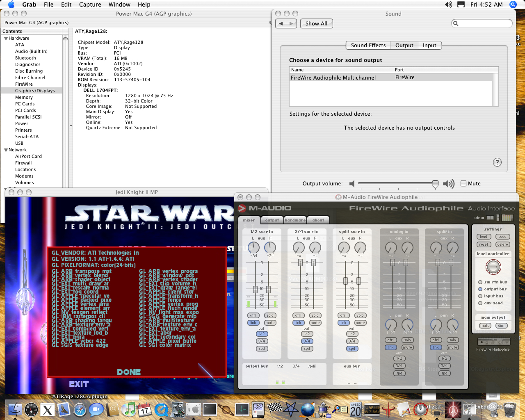The image size is (525, 420).
Task: Select the output bus radio button
Action: [480, 289]
